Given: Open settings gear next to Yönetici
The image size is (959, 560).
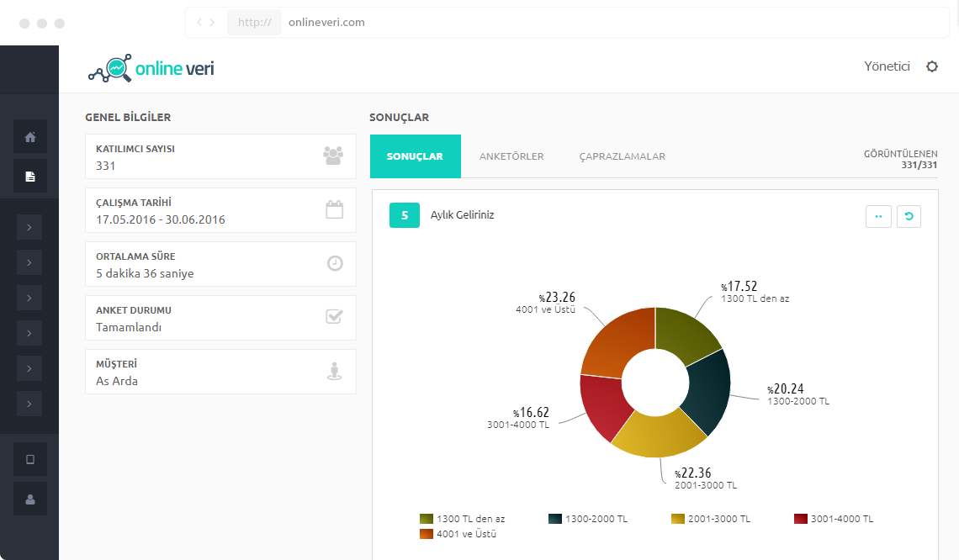Looking at the screenshot, I should (x=931, y=66).
